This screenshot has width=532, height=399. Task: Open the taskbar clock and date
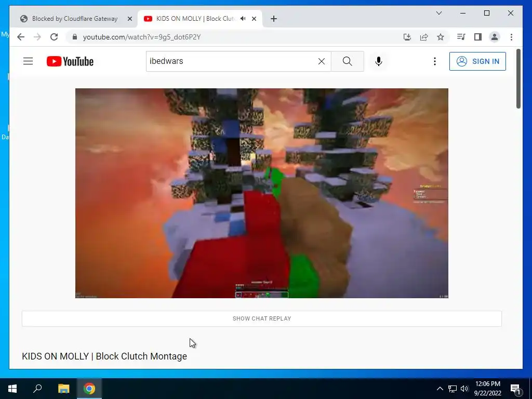point(487,389)
